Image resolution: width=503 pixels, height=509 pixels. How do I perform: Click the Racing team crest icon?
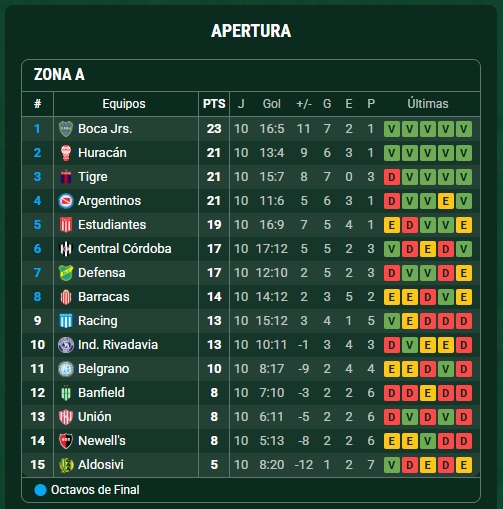tap(66, 321)
